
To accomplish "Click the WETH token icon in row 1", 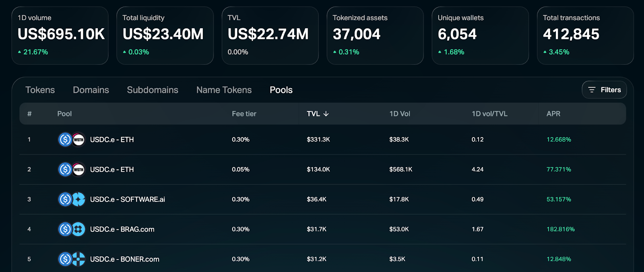I will pos(79,139).
